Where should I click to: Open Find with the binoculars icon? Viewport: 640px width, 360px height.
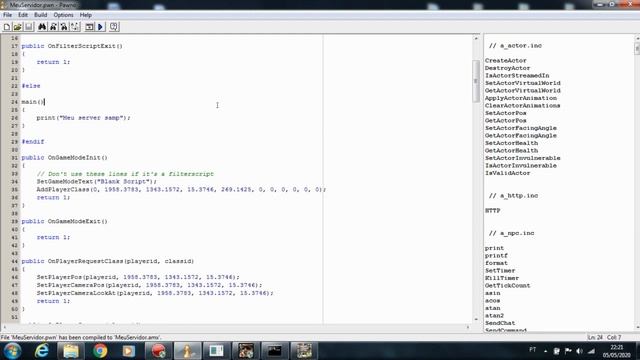42,27
